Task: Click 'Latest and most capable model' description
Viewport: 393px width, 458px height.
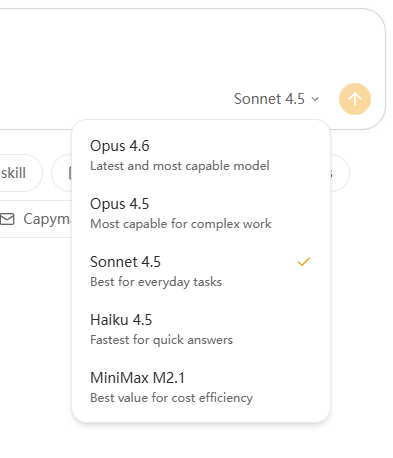Action: coord(180,166)
